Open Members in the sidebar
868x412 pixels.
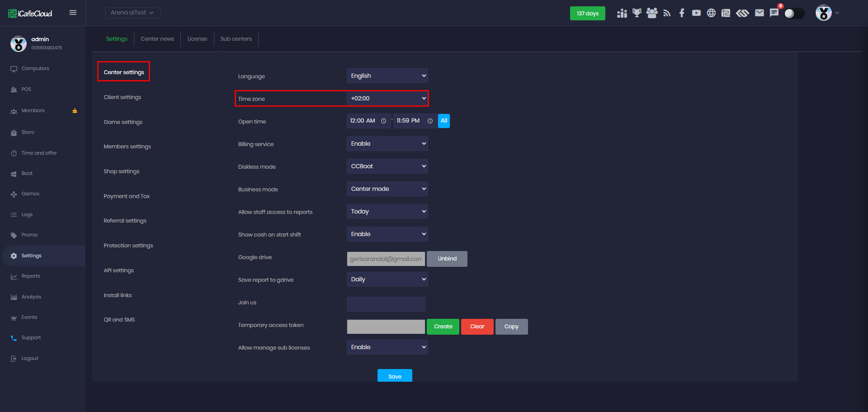point(33,111)
